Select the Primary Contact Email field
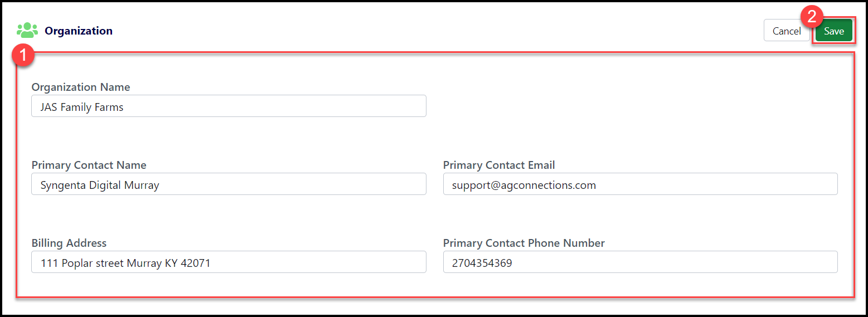The width and height of the screenshot is (868, 317). [640, 184]
